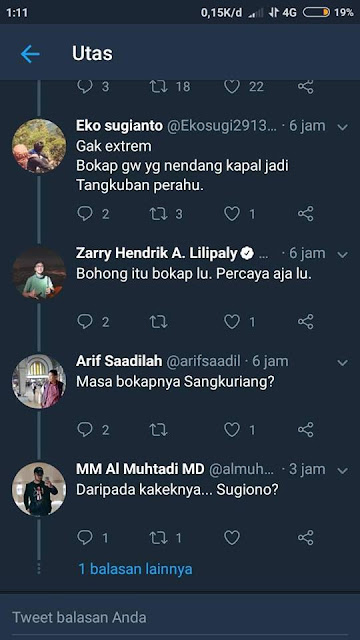Share the topmost partially visible tweet

[x=305, y=87]
